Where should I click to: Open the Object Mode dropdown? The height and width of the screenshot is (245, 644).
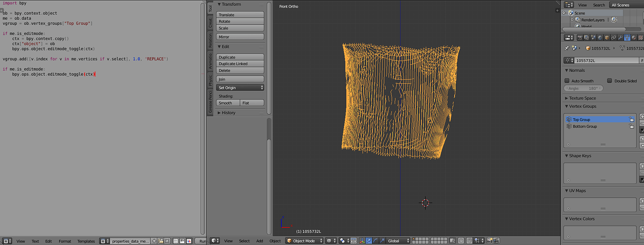[304, 241]
